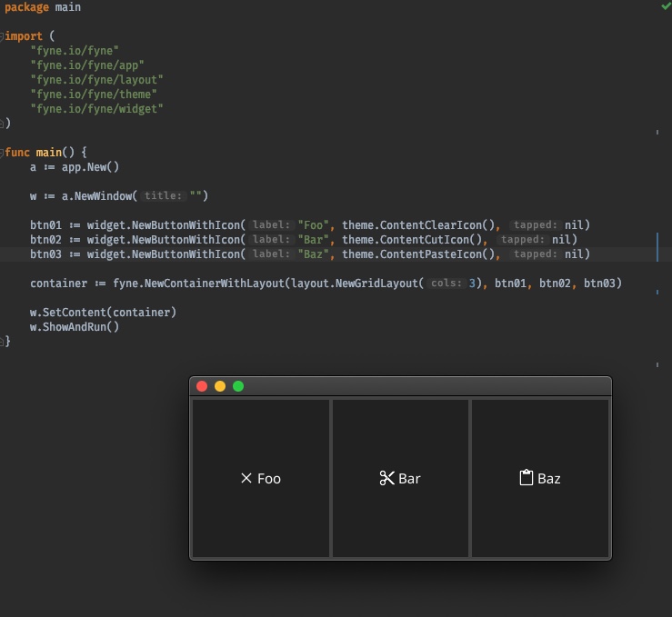Click the "Bar" string literal in the code
This screenshot has height=617, width=672.
click(x=313, y=240)
